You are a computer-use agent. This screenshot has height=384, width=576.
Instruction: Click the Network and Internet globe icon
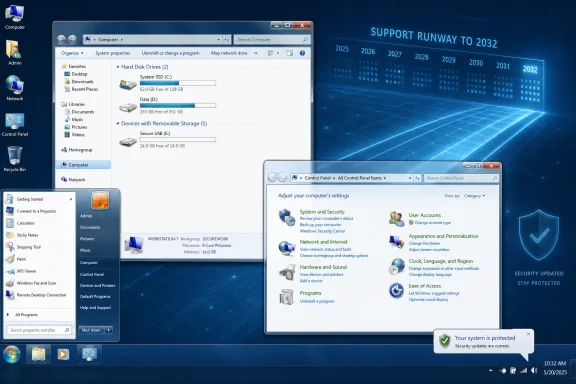point(287,248)
